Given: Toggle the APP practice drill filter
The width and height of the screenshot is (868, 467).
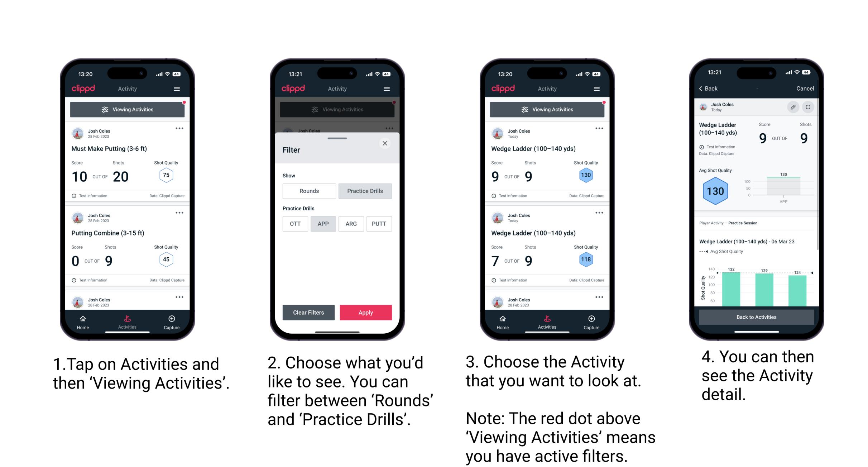Looking at the screenshot, I should (x=323, y=224).
